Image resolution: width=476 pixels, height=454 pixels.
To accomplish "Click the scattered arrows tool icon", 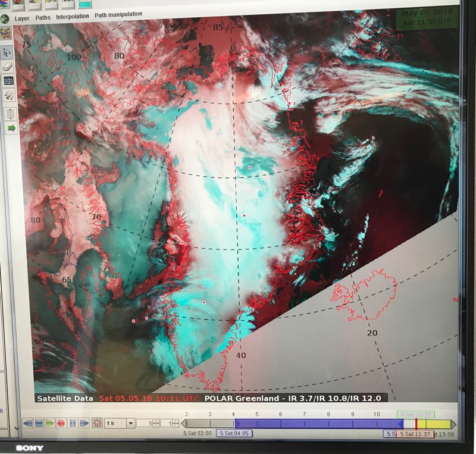I will pyautogui.click(x=9, y=96).
